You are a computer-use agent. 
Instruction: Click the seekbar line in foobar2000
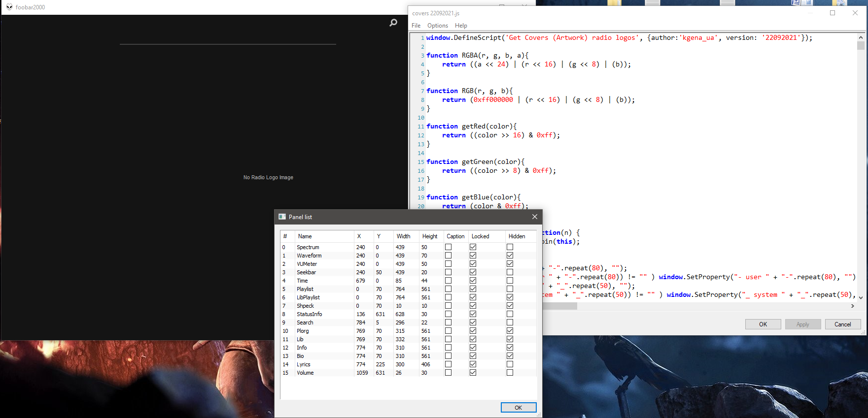tap(228, 44)
